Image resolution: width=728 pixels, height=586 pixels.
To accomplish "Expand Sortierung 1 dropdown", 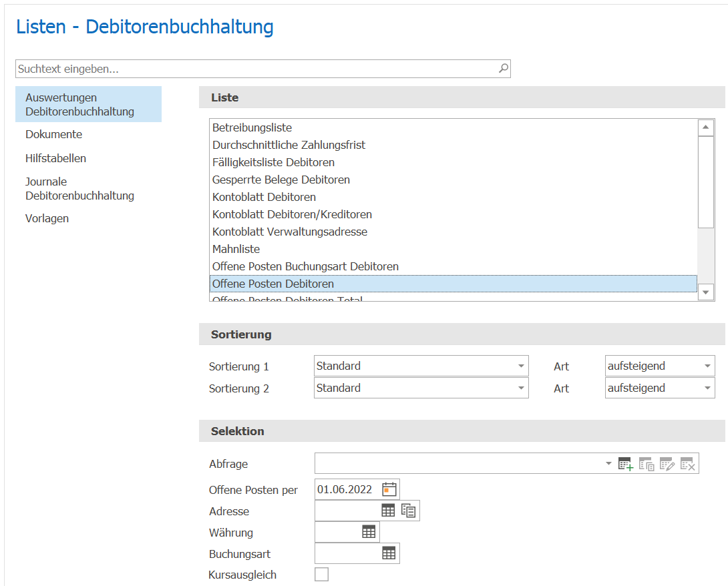I will (x=521, y=366).
